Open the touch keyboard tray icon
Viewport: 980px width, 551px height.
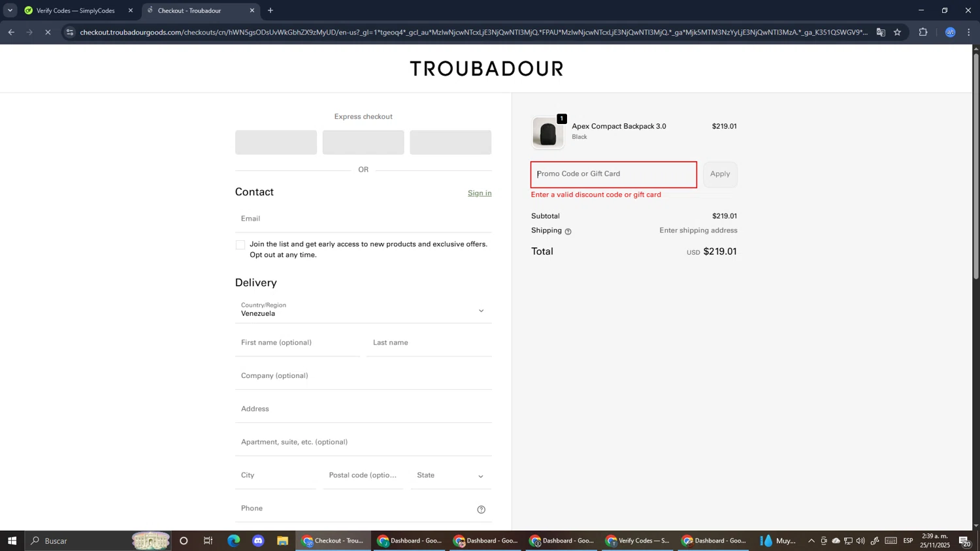(x=891, y=541)
